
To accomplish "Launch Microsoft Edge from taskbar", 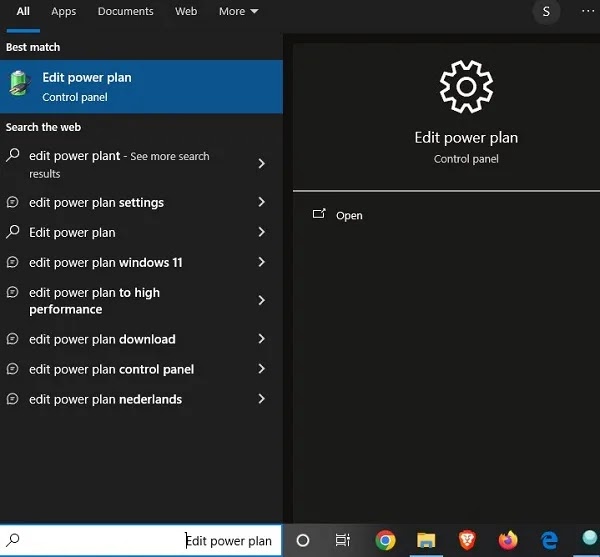I will pos(549,540).
